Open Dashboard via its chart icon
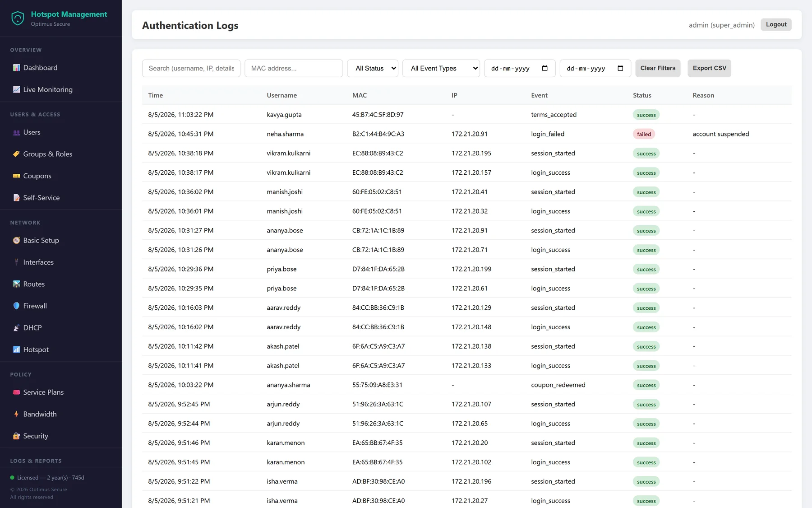 tap(16, 68)
